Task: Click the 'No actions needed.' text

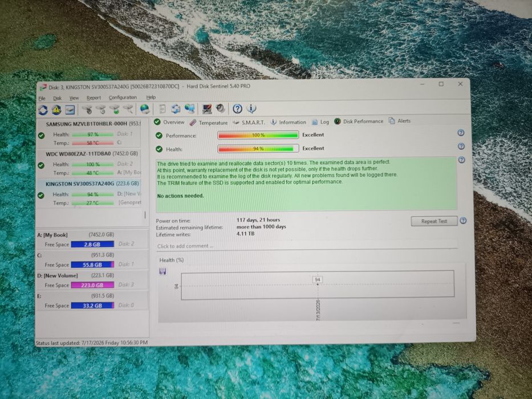Action: click(x=181, y=196)
